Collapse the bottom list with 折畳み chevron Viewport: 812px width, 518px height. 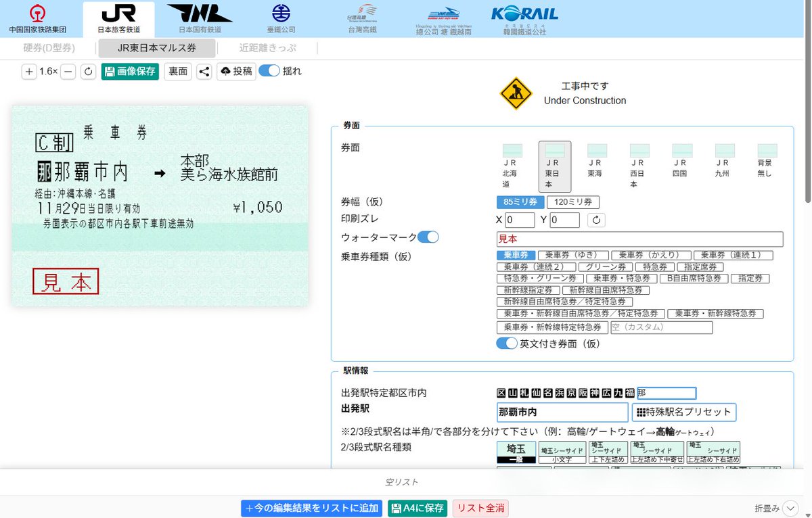(x=792, y=509)
